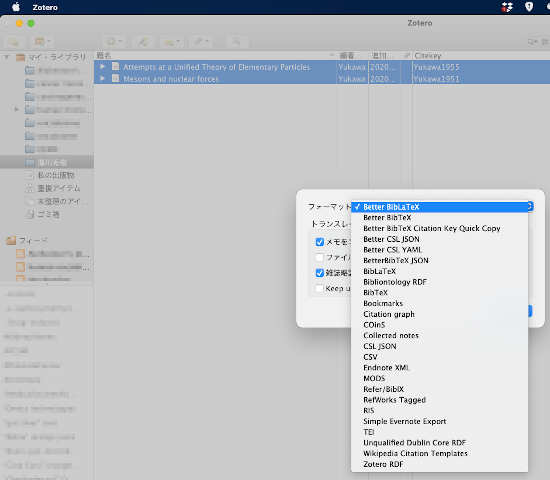Click the first RSS feed icon
Viewport: 550px width, 480px height.
[21, 254]
